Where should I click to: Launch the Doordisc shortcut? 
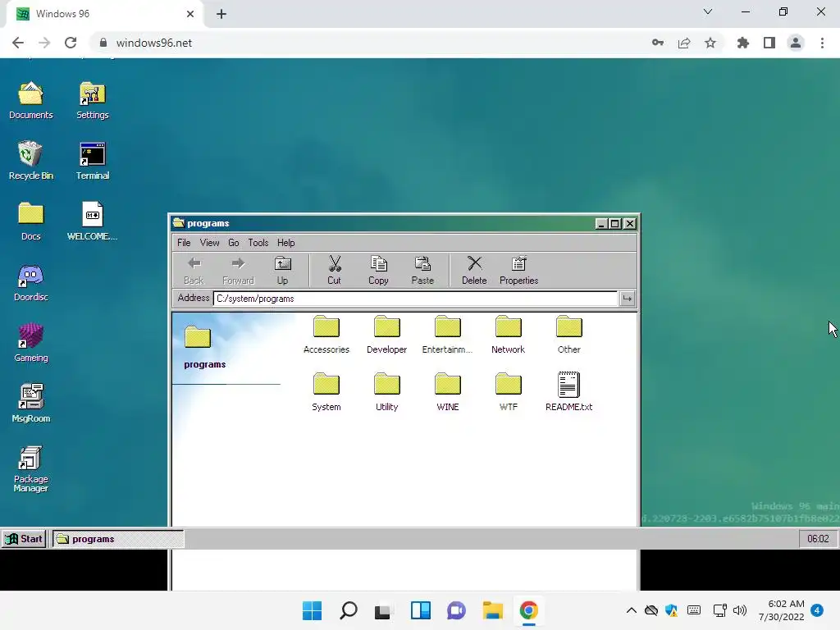pos(30,282)
